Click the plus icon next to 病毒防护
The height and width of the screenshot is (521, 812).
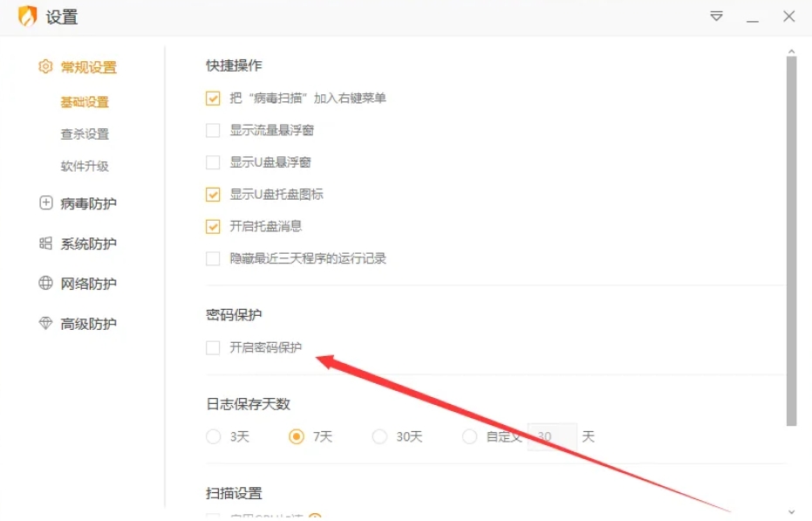point(44,202)
